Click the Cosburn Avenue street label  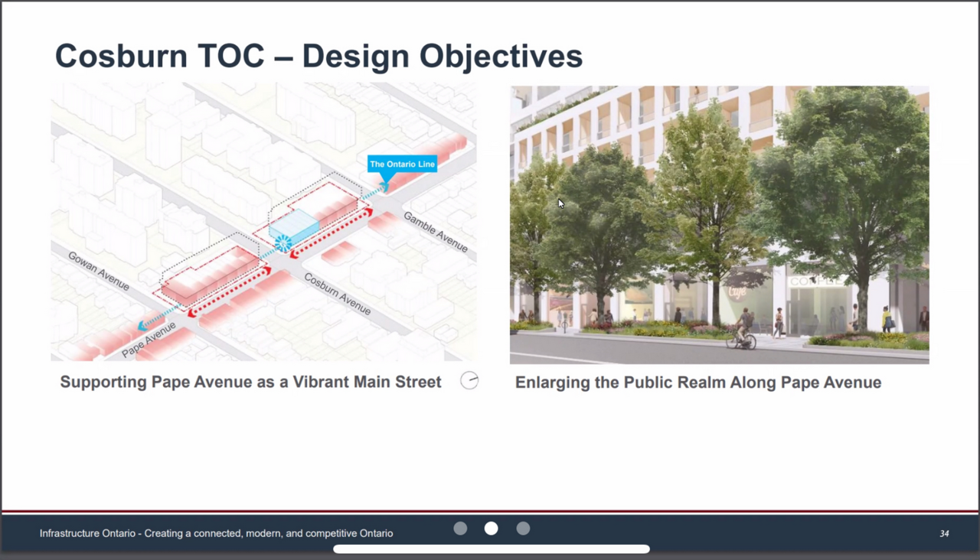tap(338, 293)
